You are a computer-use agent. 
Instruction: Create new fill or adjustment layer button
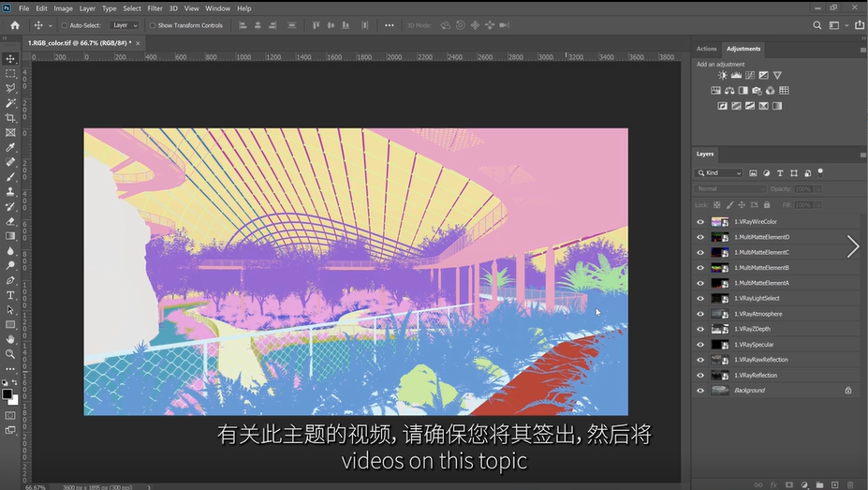coord(804,485)
